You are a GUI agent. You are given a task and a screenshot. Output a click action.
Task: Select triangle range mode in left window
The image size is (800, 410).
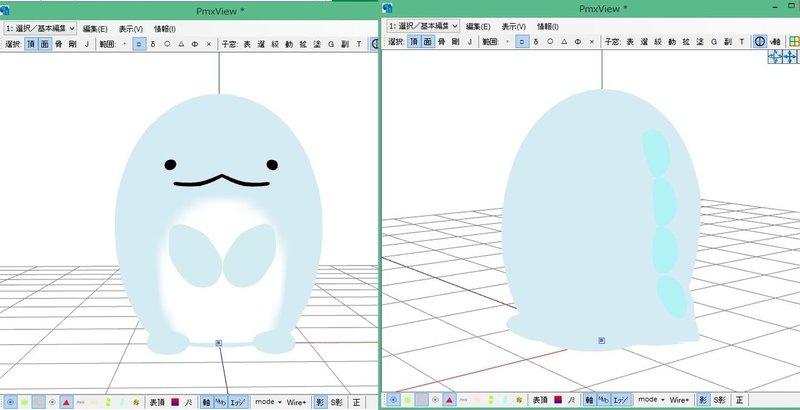(x=181, y=44)
